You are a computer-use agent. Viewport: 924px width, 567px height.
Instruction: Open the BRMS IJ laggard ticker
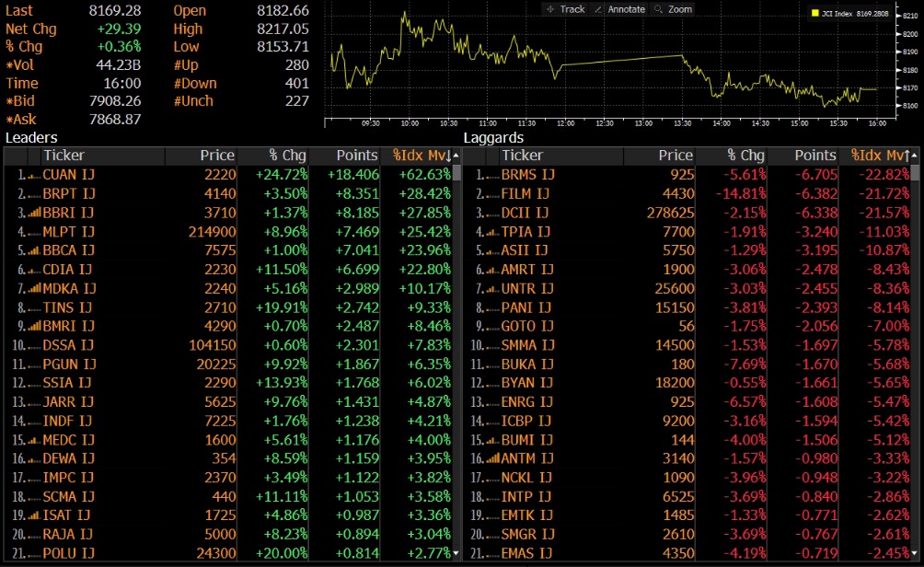(527, 175)
